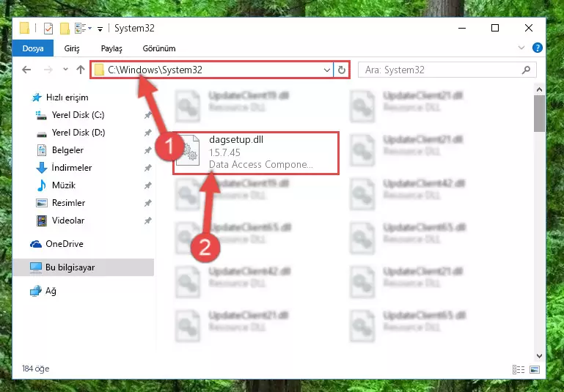
Task: Open Belgeler in the sidebar
Action: (x=67, y=150)
